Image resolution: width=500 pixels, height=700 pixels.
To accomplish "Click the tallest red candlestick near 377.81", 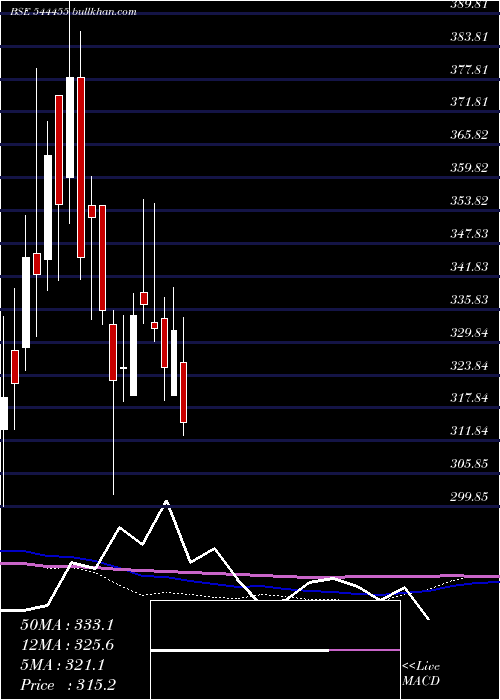I will click(x=81, y=167).
